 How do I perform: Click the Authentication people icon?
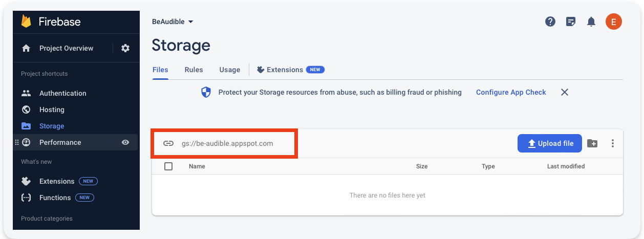point(26,93)
